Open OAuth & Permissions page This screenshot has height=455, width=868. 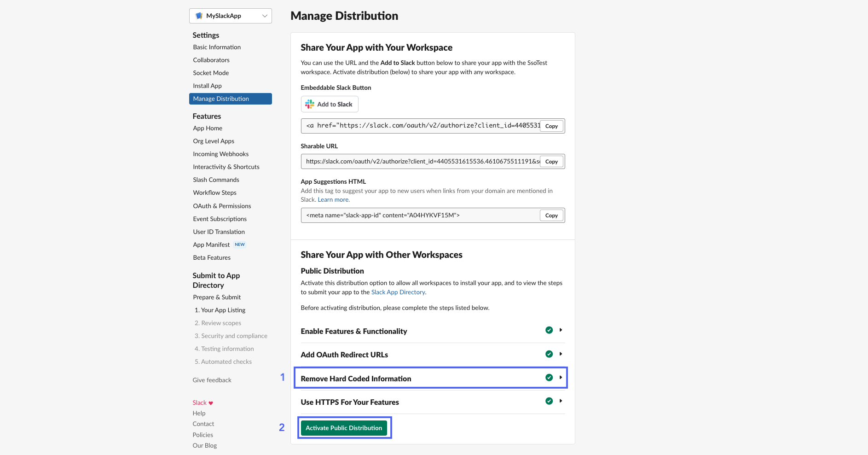tap(222, 206)
